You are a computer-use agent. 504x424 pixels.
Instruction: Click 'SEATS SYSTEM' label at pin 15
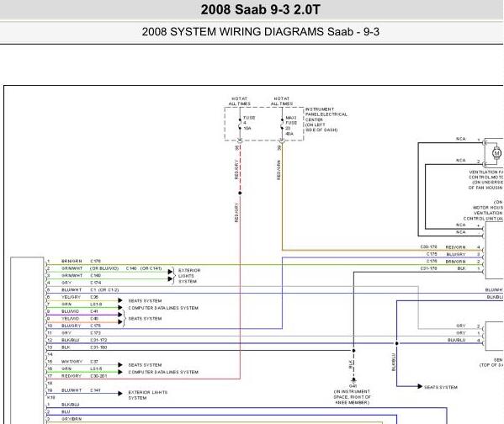(145, 365)
